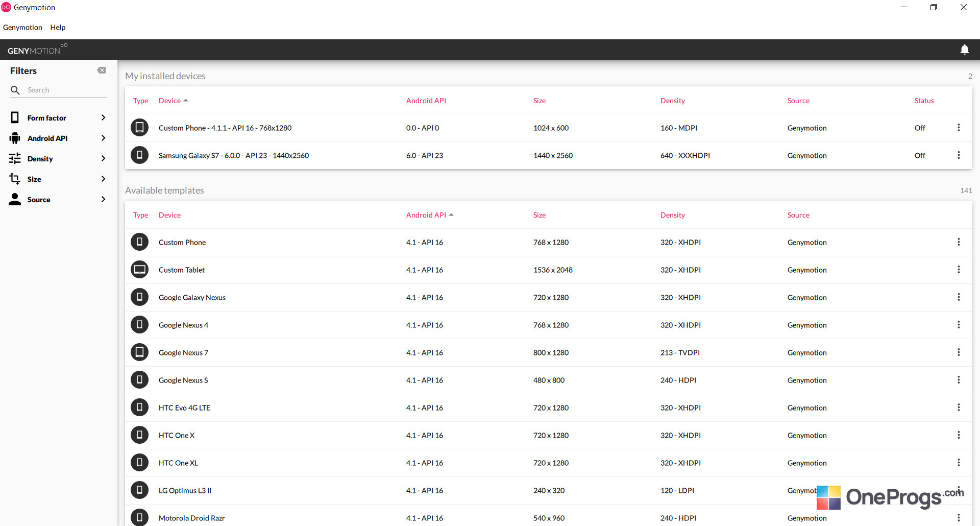The image size is (980, 526).
Task: Sort installed devices by Status
Action: click(x=924, y=101)
